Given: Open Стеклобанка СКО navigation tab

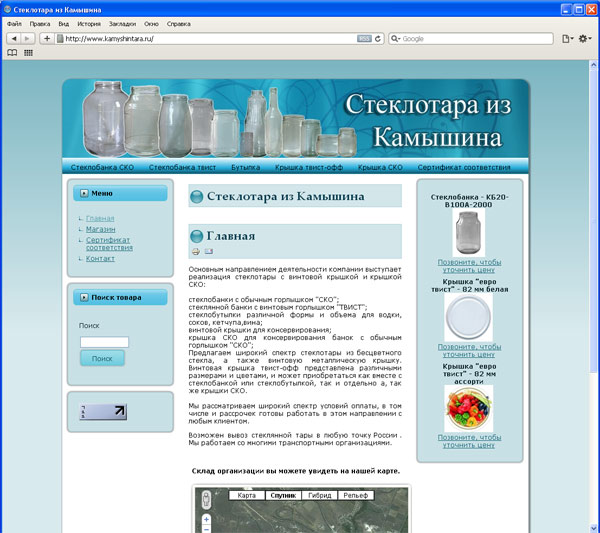Looking at the screenshot, I should (102, 167).
